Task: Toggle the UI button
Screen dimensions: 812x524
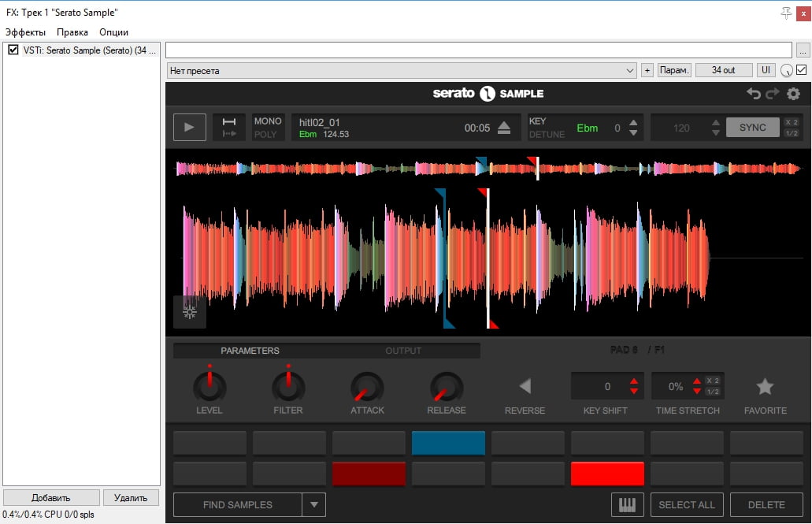Action: point(766,70)
